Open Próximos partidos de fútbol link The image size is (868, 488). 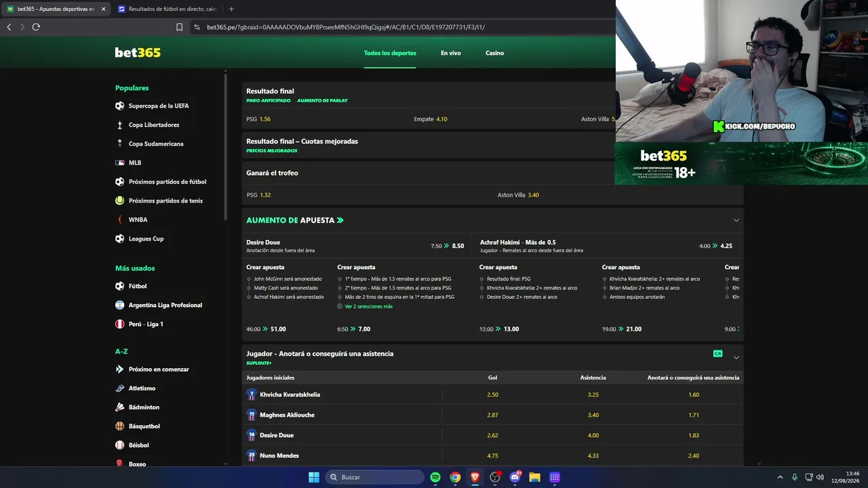pyautogui.click(x=167, y=182)
